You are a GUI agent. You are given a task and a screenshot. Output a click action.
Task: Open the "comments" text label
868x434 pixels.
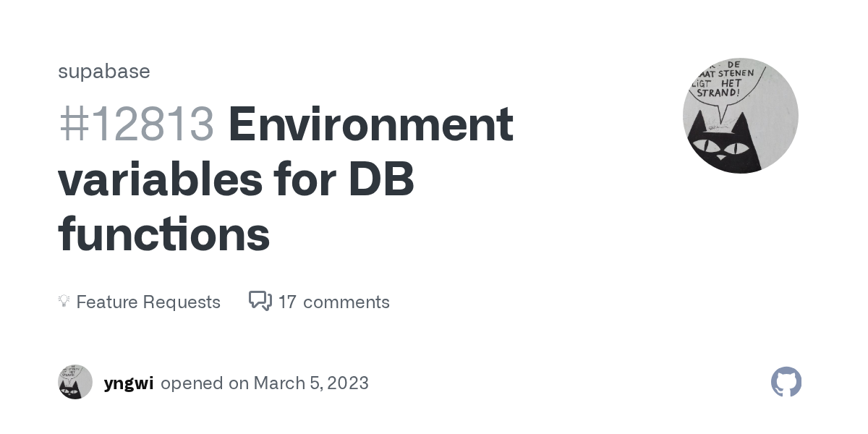[346, 302]
